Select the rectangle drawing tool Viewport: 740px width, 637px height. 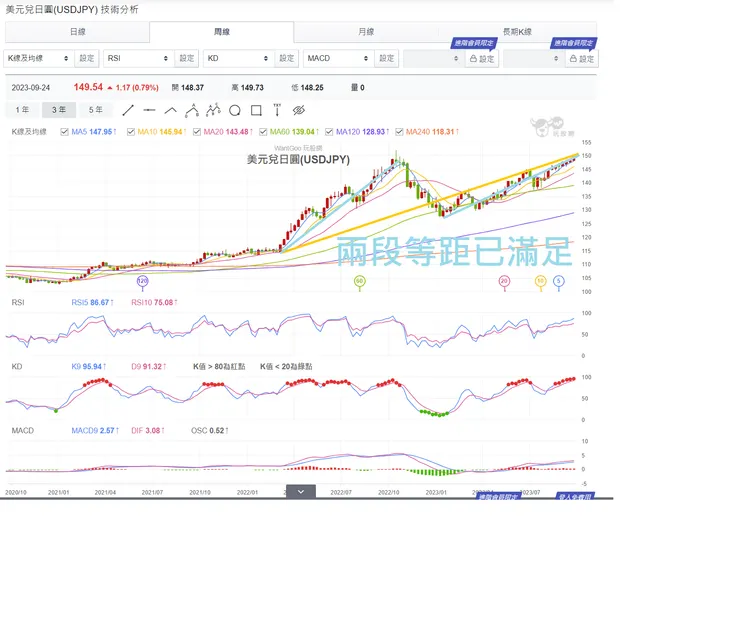click(256, 110)
